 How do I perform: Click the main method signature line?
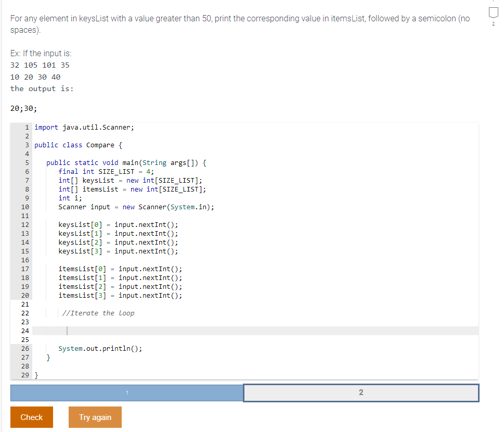coord(126,163)
